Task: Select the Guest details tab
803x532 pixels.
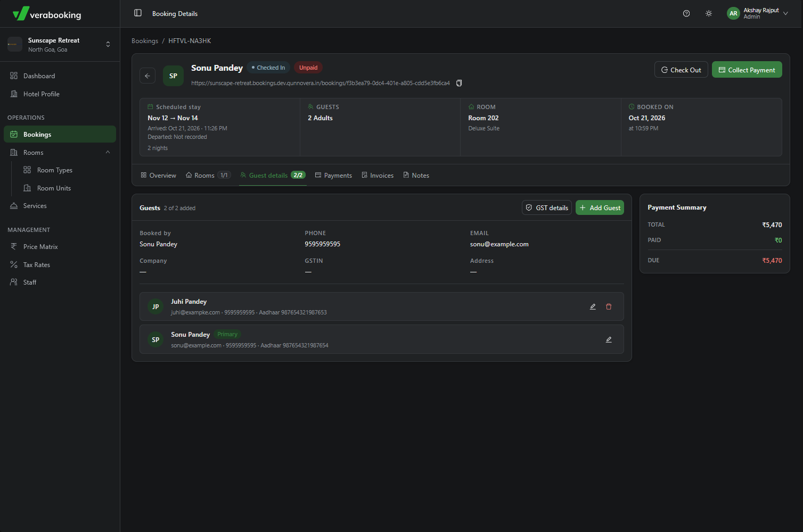Action: coord(273,176)
